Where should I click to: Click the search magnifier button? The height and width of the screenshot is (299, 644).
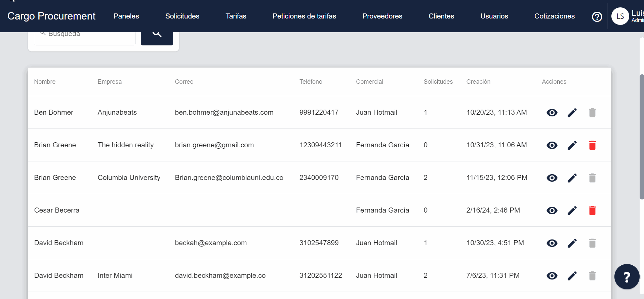click(157, 35)
